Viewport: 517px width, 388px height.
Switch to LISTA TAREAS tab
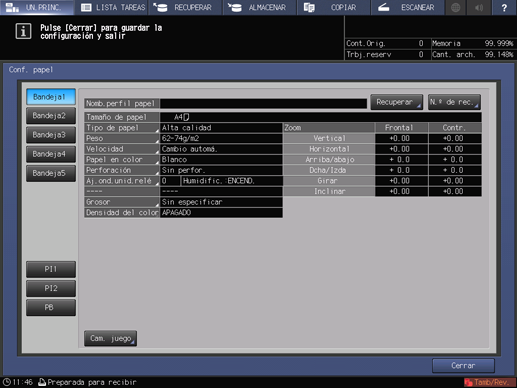click(112, 7)
